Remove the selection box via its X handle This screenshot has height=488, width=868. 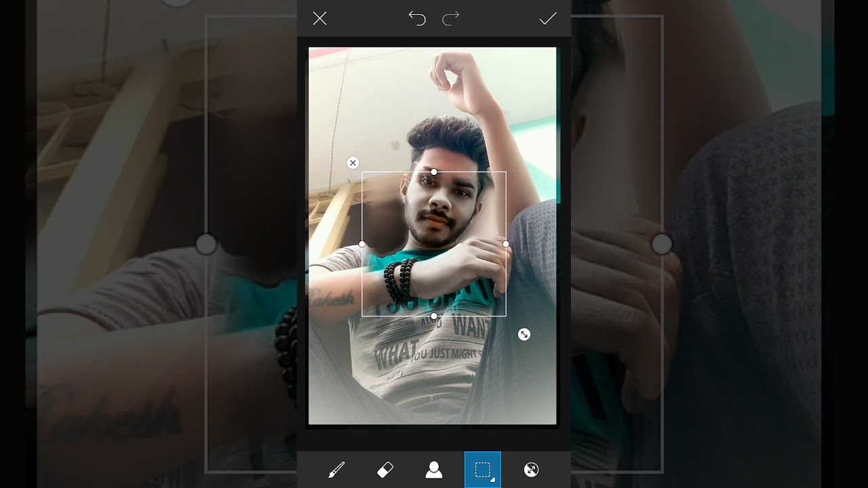[353, 163]
